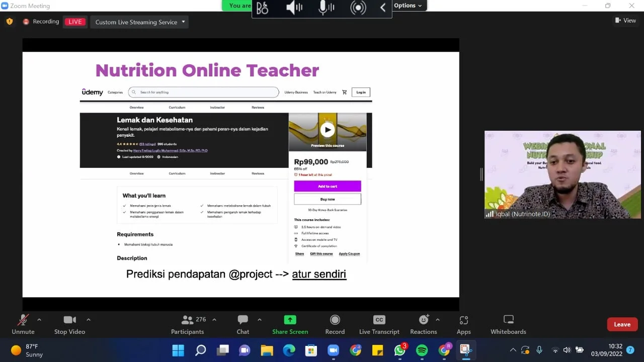The height and width of the screenshot is (362, 644).
Task: Click the Gift this course link
Action: pyautogui.click(x=321, y=254)
